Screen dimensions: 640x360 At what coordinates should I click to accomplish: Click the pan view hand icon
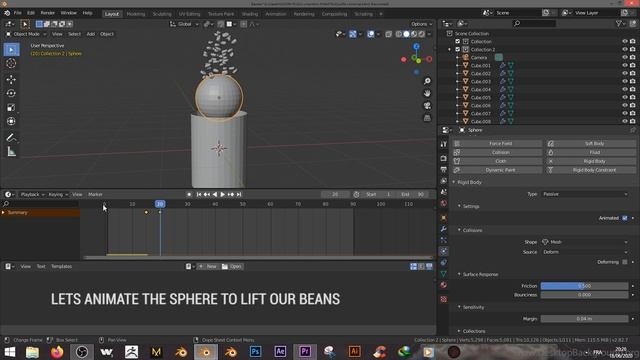[427, 93]
